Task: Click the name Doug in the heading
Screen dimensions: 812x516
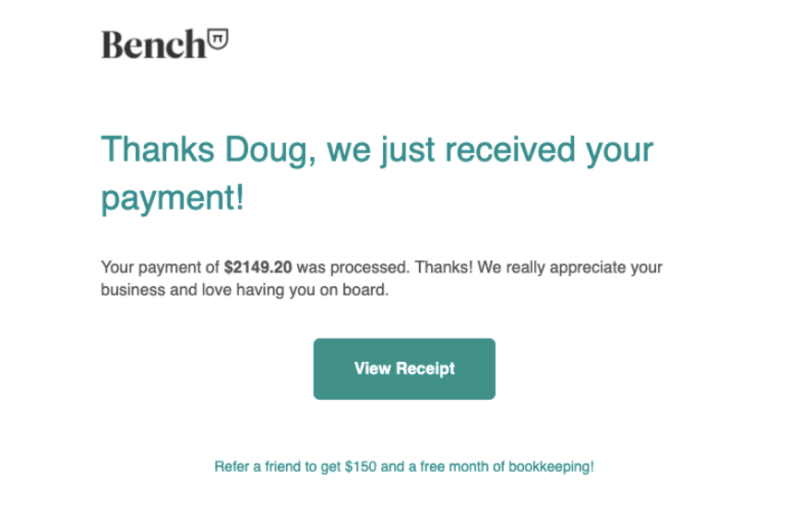Action: pyautogui.click(x=270, y=150)
